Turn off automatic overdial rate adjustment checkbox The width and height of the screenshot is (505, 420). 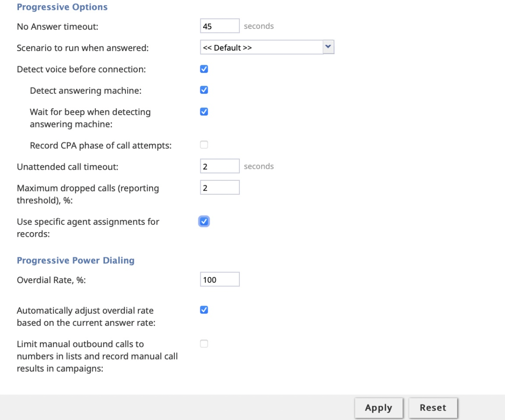tap(204, 310)
